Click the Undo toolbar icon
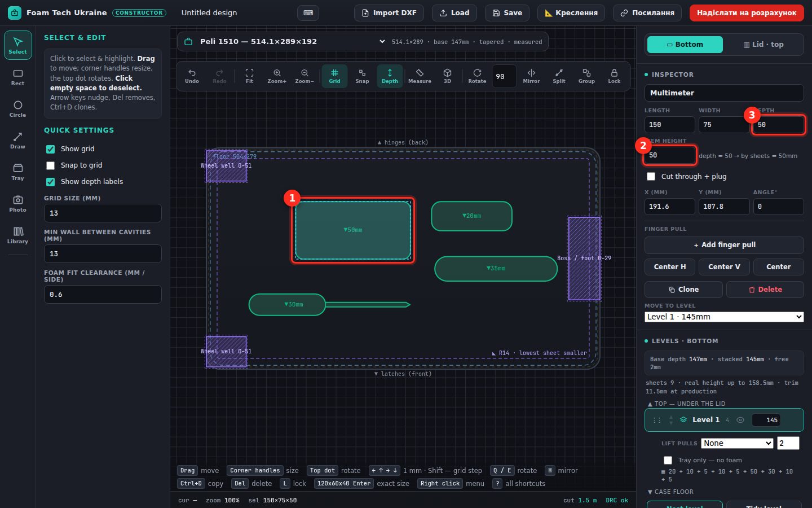The height and width of the screenshot is (508, 812). click(192, 76)
